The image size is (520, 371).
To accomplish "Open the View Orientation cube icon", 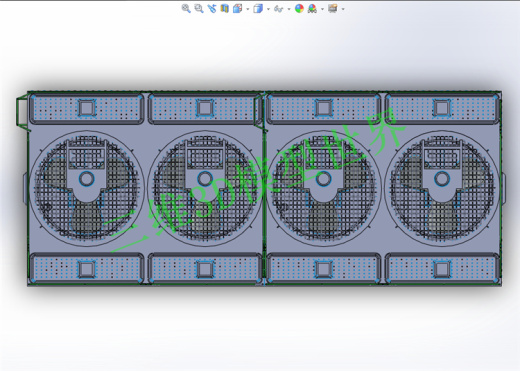I will [x=238, y=9].
